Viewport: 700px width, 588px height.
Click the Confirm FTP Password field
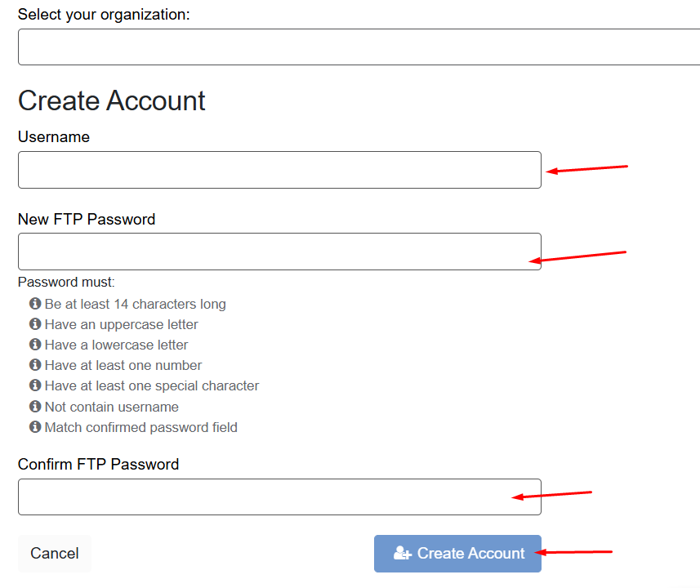pos(279,497)
